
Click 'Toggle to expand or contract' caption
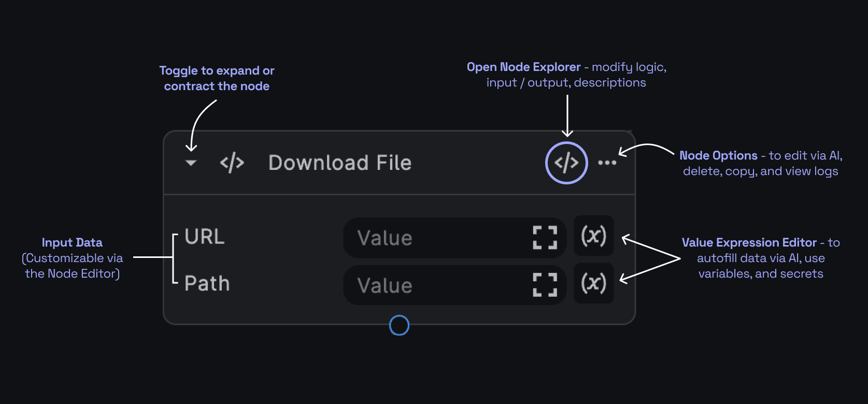point(217,78)
